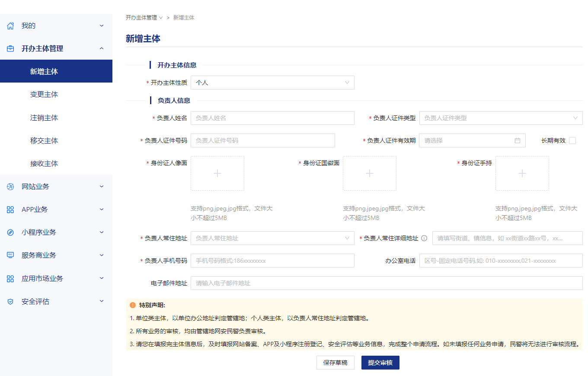Enable the 长期有效 checkbox
The image size is (588, 376).
572,140
